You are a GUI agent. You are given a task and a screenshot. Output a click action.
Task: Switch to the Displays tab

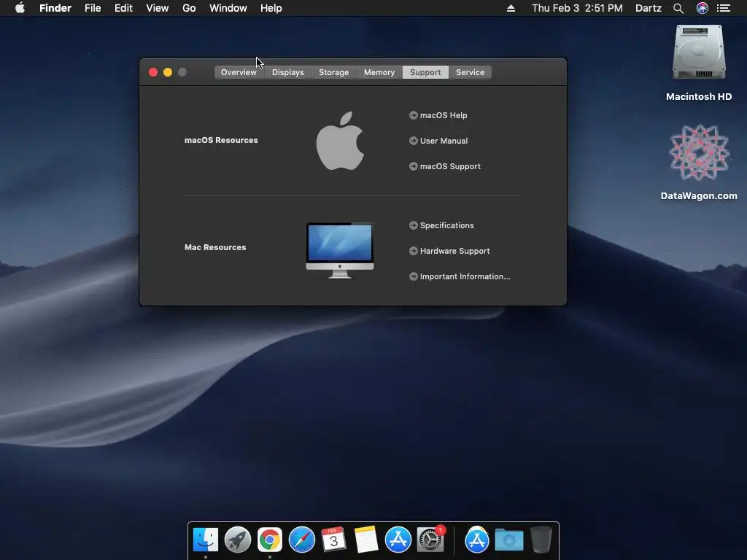tap(287, 72)
